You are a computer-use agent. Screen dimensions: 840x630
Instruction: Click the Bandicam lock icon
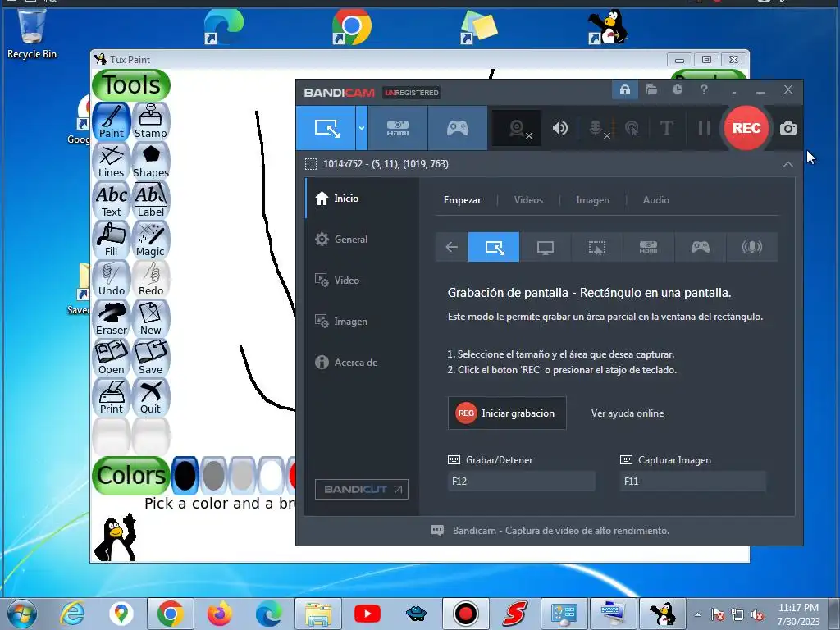tap(624, 89)
